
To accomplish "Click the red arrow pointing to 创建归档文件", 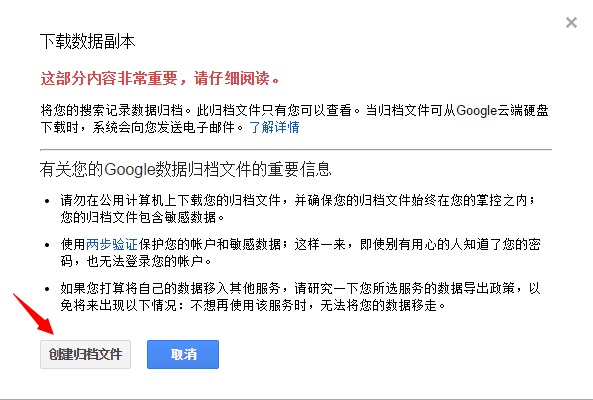I will click(34, 314).
